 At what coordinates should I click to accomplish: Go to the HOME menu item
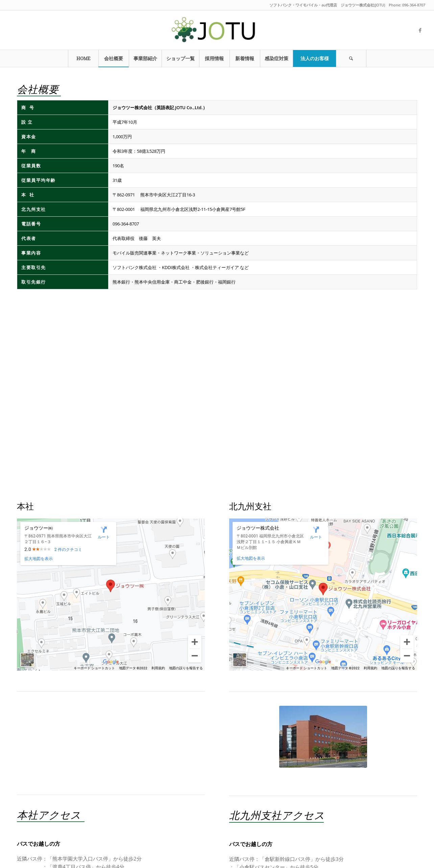(x=83, y=58)
